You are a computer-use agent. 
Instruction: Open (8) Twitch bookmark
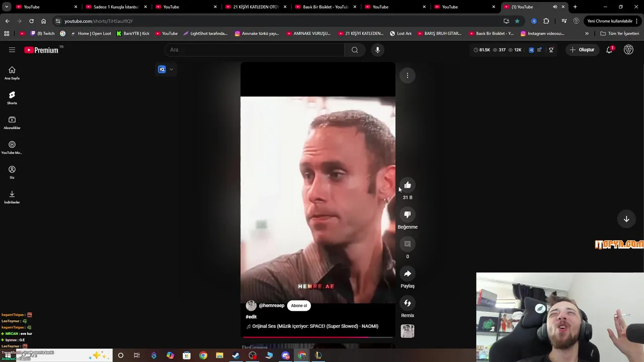coord(43,34)
